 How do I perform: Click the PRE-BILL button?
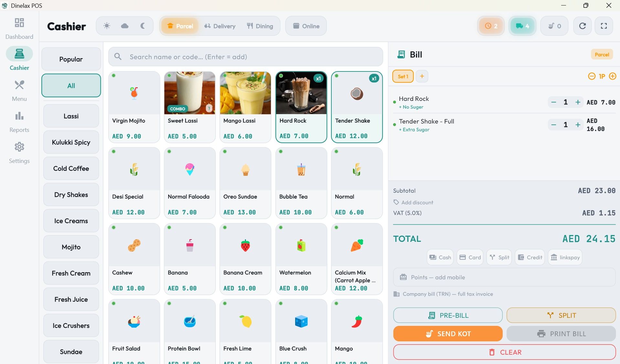coord(448,315)
